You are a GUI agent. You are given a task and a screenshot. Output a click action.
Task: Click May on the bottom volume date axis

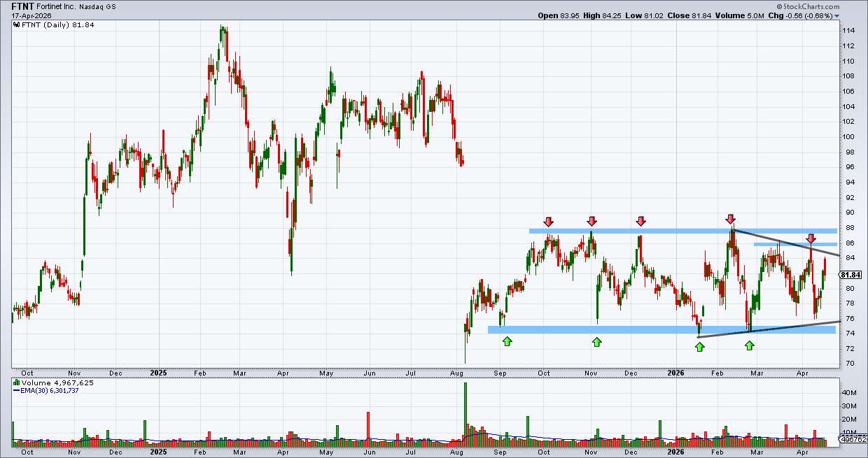[x=326, y=452]
